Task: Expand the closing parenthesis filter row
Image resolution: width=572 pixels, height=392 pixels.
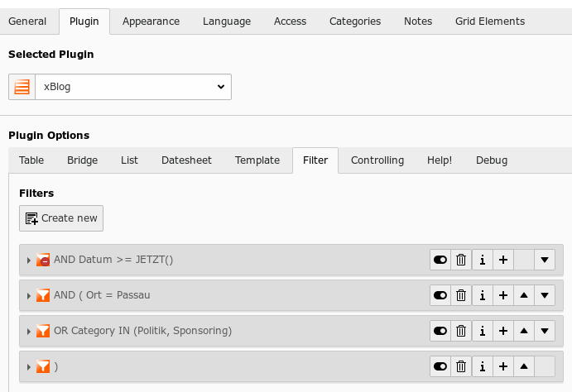Action: (29, 367)
